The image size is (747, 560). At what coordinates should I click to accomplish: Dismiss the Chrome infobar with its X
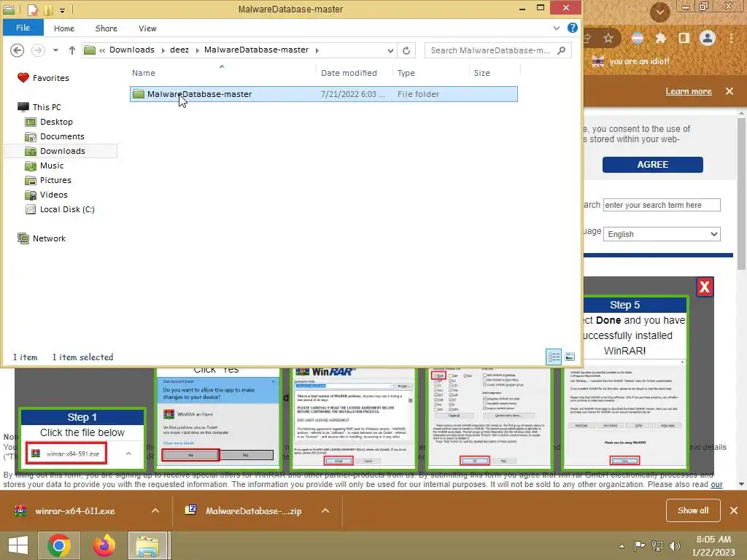[x=729, y=91]
